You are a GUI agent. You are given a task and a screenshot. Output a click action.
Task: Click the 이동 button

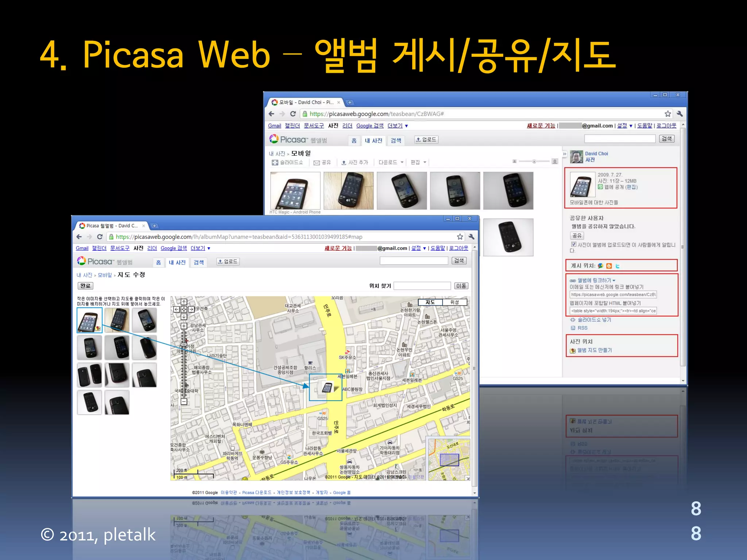461,286
